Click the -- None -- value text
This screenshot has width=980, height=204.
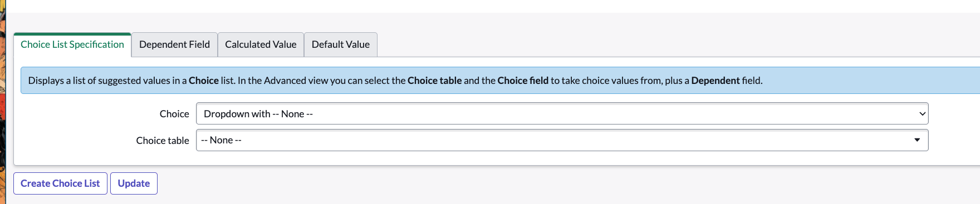coord(221,140)
